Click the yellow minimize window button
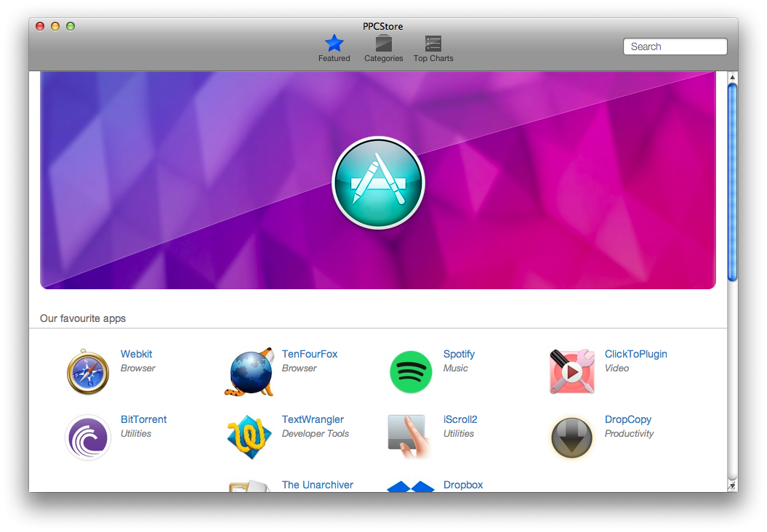 click(x=55, y=26)
